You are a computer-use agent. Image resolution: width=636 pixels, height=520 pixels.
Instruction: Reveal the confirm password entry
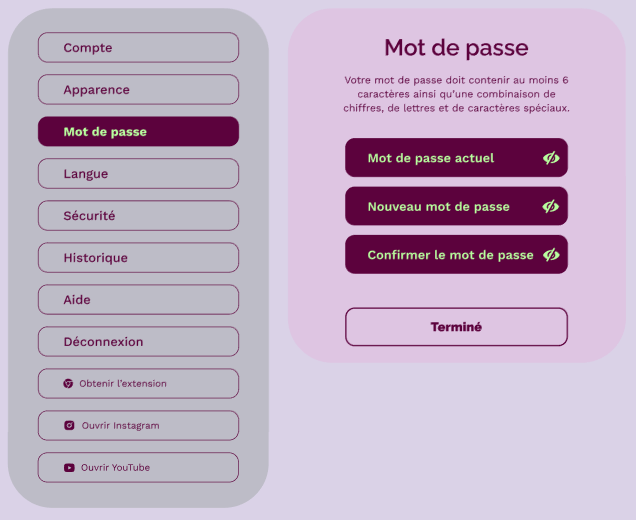[550, 255]
